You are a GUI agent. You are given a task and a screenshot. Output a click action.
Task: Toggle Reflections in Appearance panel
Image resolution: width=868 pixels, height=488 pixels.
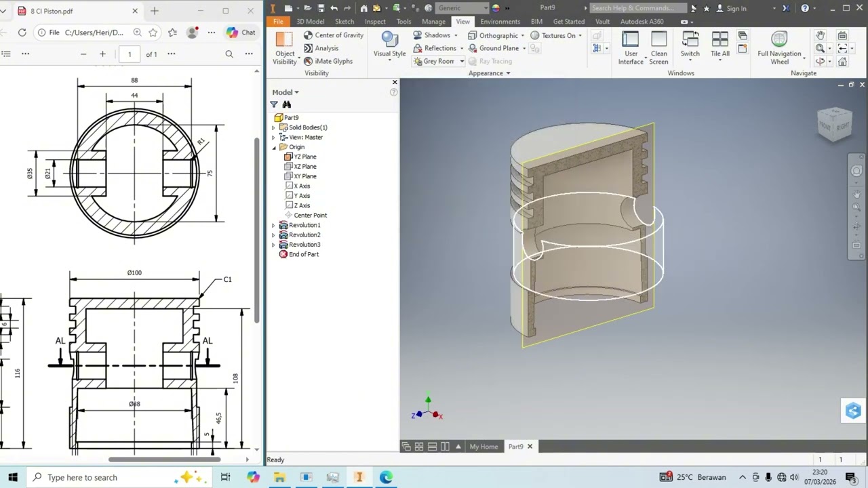[x=434, y=48]
